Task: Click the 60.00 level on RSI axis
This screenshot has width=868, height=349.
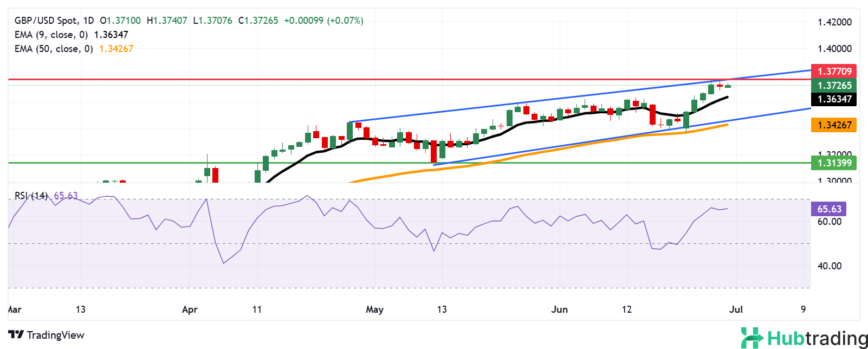Action: [829, 221]
